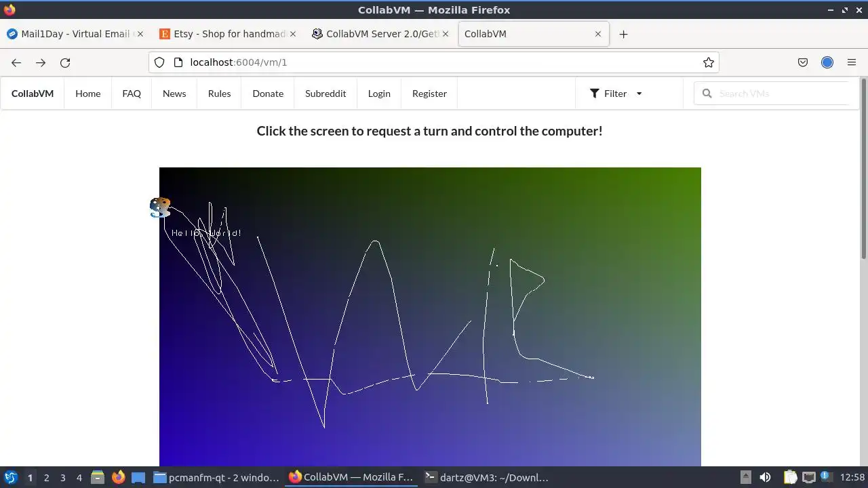Go forward to the next page

41,62
